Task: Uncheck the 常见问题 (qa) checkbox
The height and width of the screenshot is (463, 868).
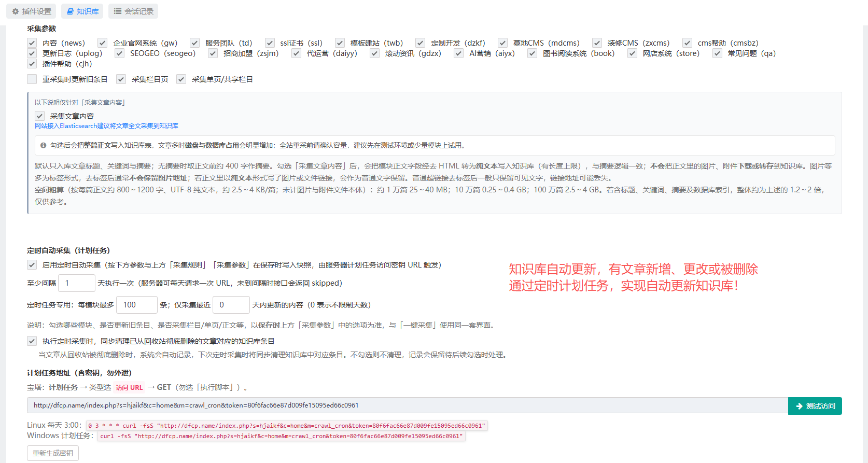Action: pyautogui.click(x=718, y=53)
